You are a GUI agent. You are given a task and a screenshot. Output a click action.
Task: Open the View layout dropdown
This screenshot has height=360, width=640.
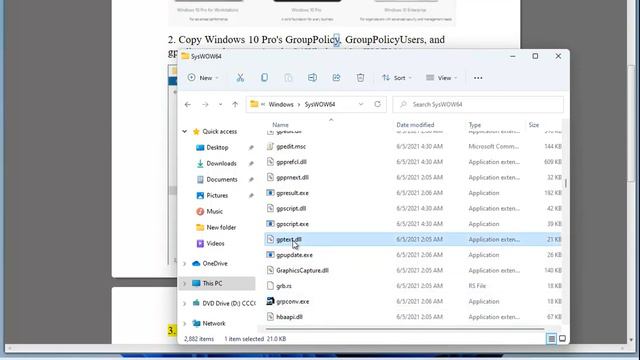pos(442,78)
